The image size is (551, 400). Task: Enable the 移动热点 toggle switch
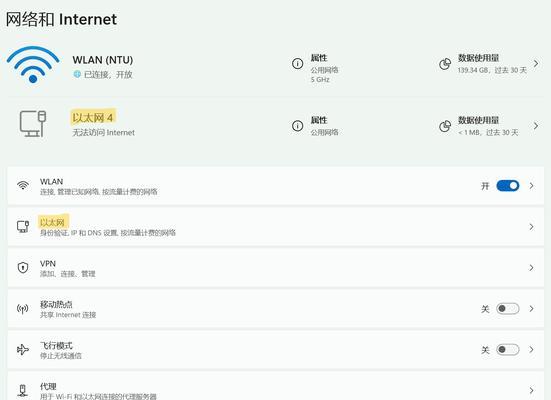point(508,309)
